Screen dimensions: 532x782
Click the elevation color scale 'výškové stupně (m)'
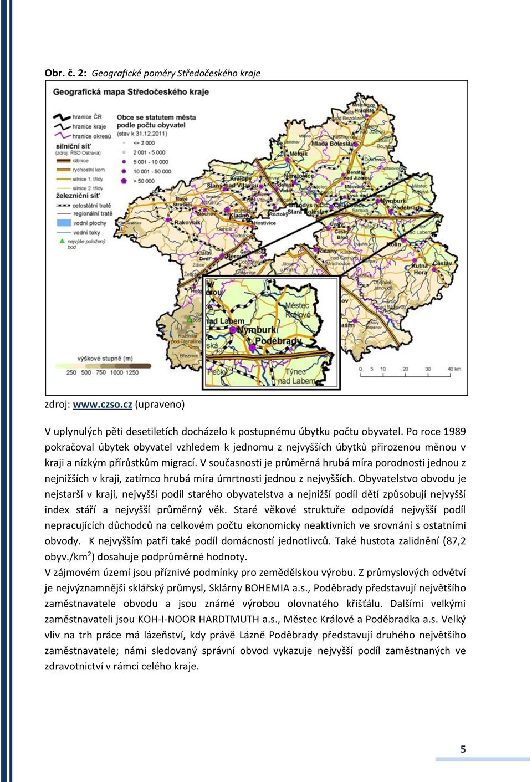click(103, 366)
